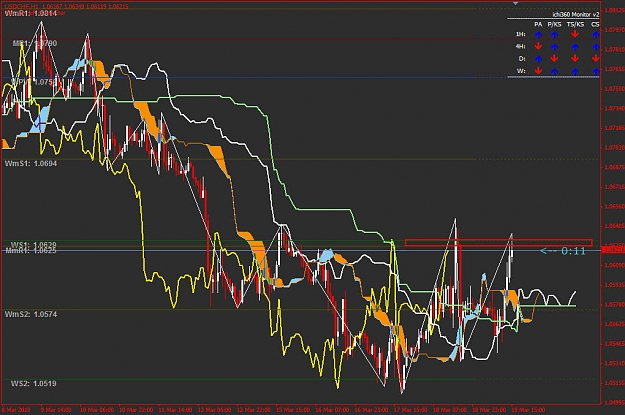Select the ichi360 Monitor v2 title

coord(575,14)
